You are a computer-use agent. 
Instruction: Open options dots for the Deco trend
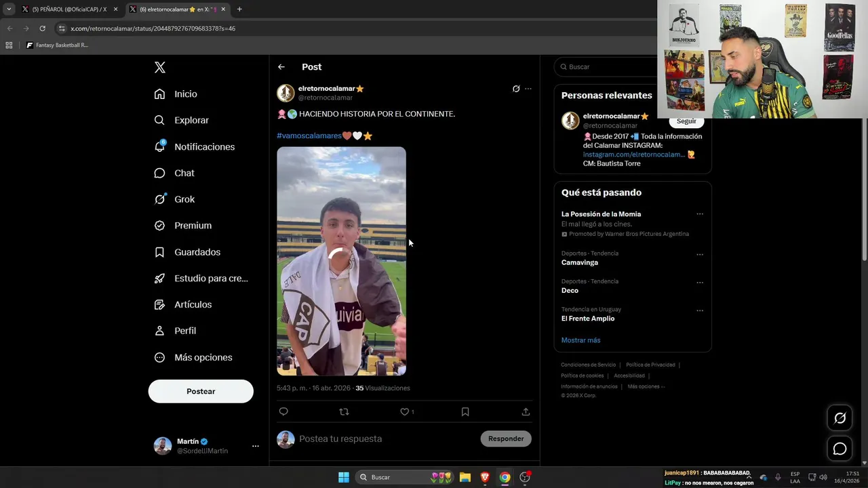700,283
